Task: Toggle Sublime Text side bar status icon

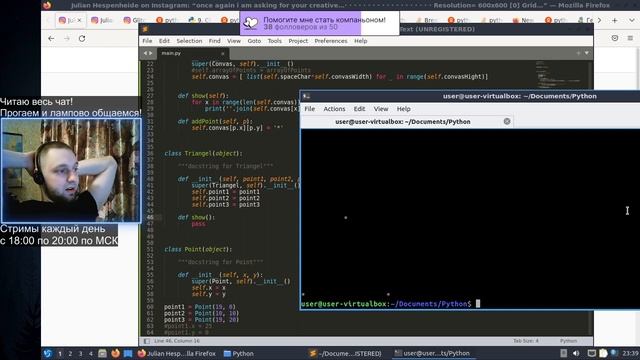Action: (147, 341)
